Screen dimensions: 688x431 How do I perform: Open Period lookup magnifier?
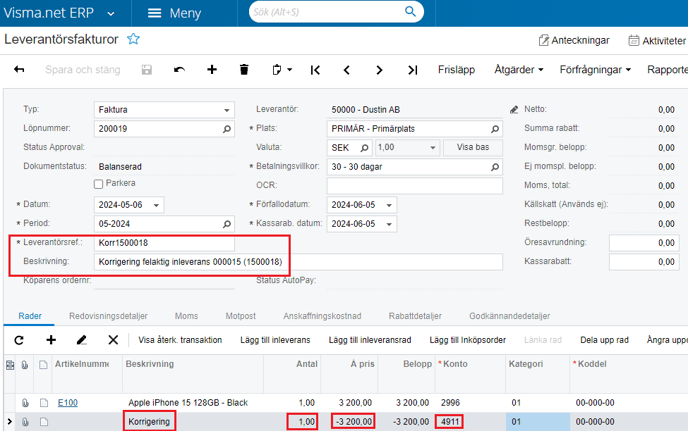point(226,224)
